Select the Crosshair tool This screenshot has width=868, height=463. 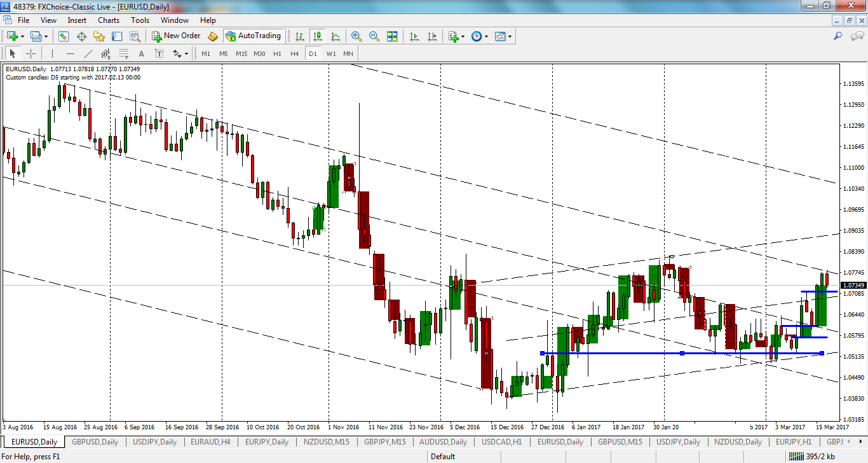[x=30, y=53]
